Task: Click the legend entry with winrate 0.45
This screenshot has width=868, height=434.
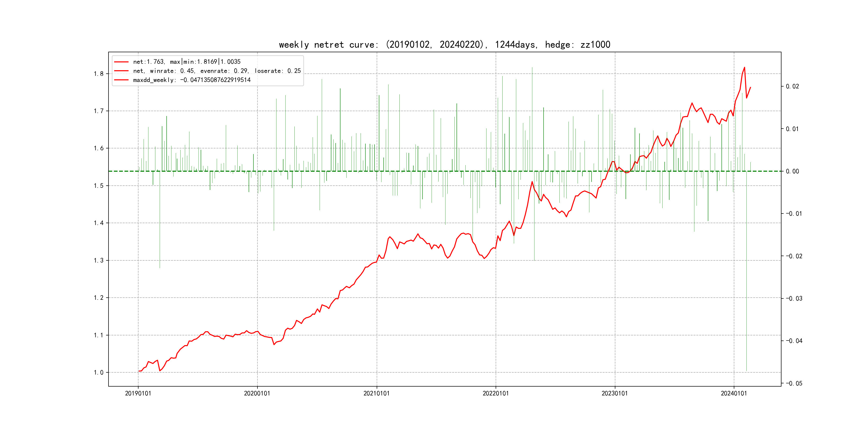Action: tap(217, 71)
